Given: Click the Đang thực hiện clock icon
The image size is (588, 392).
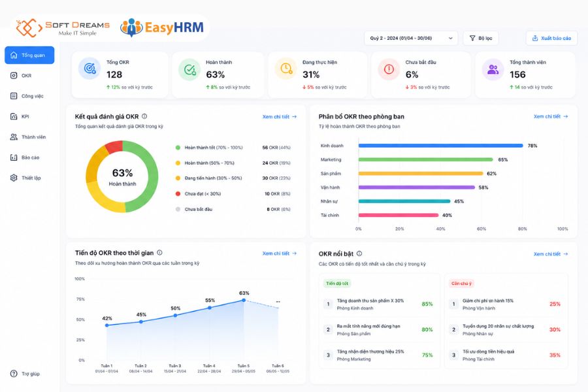Looking at the screenshot, I should click(286, 69).
